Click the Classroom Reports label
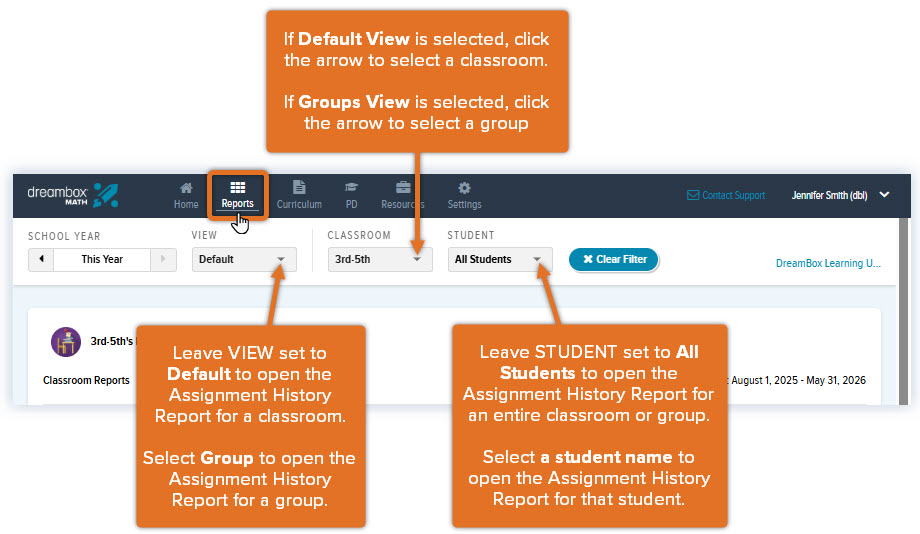920x534 pixels. point(86,380)
